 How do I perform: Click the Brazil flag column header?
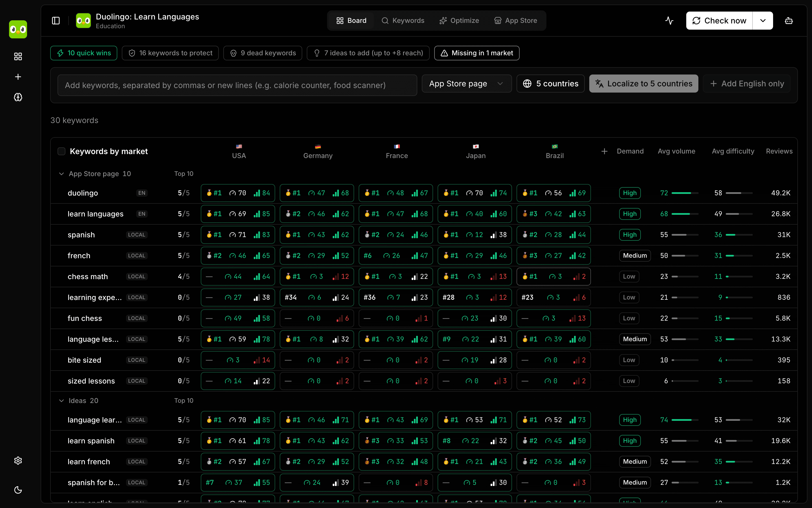pyautogui.click(x=555, y=151)
